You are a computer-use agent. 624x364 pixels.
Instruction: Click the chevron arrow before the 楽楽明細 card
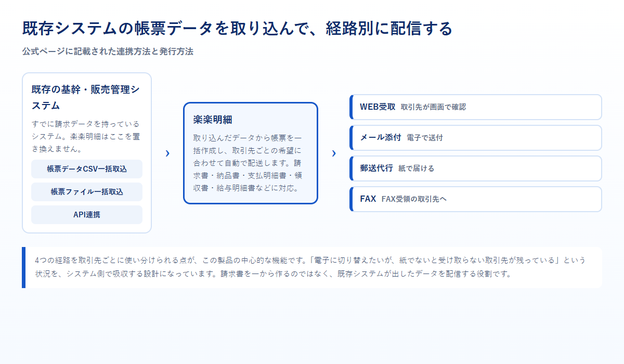167,153
